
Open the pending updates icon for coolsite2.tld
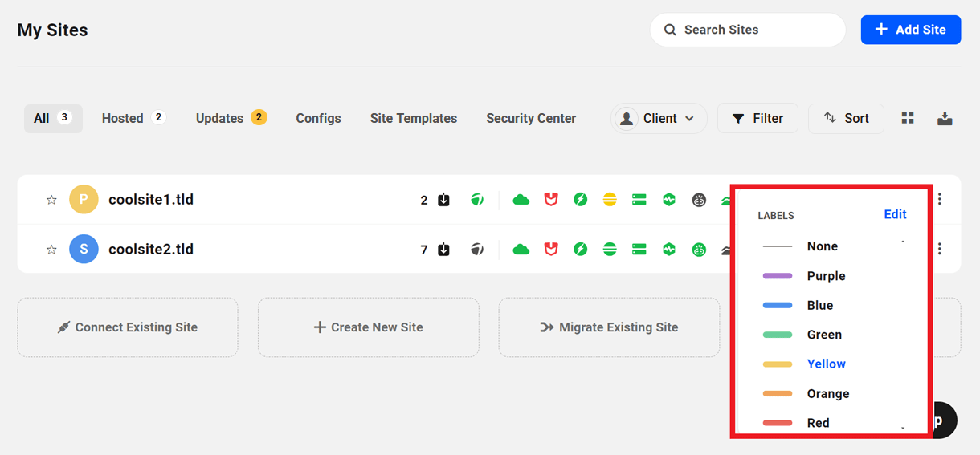[443, 250]
